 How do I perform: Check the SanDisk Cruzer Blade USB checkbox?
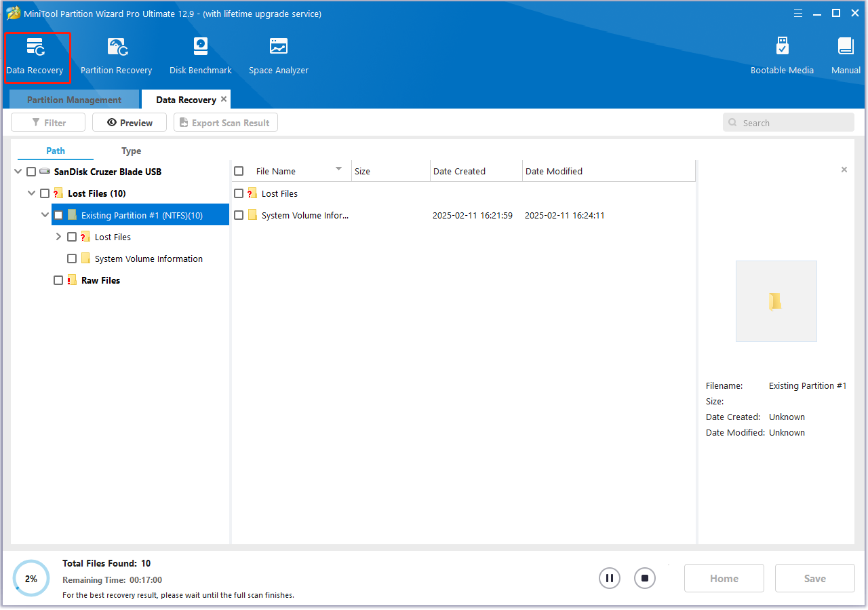(31, 172)
